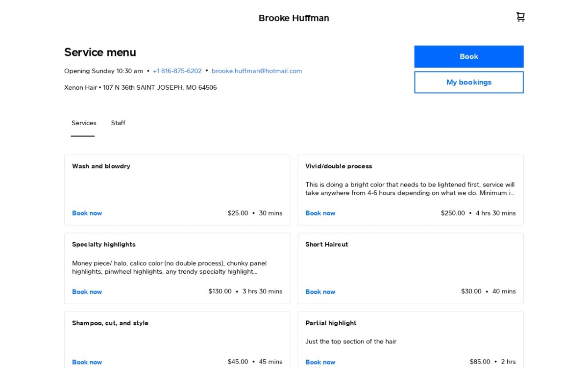Screen dimensions: 588x368
Task: Open the Specialty highlights service title
Action: click(x=104, y=244)
